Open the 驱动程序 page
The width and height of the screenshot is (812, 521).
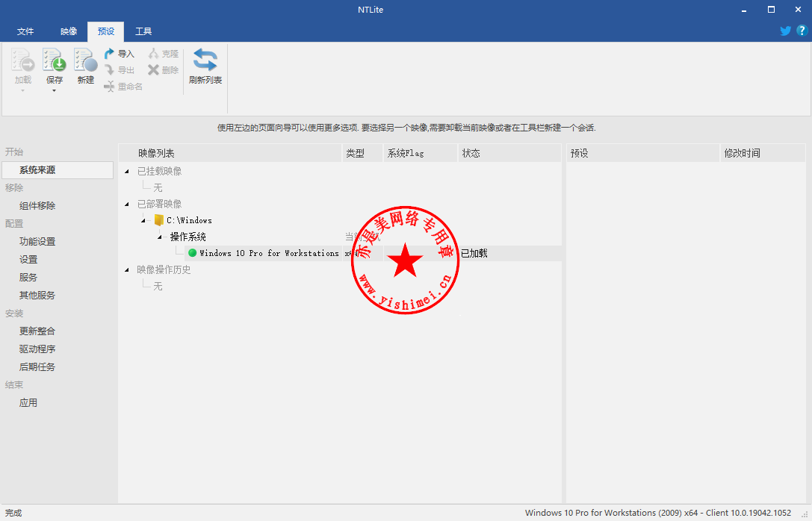click(37, 349)
